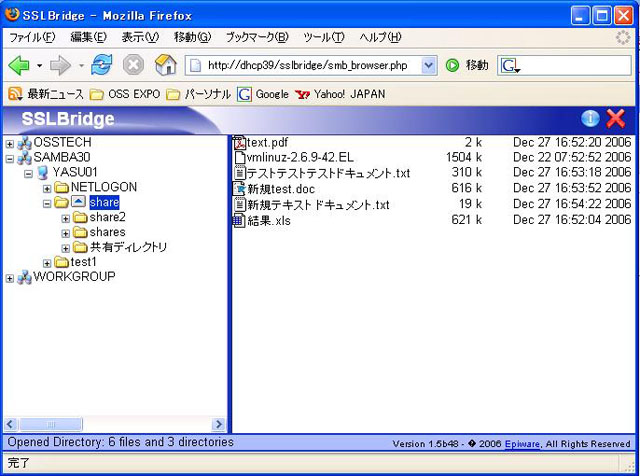The width and height of the screenshot is (640, 476).
Task: Open the file named vmlinuz-2.6.9-42.EL
Action: (x=300, y=158)
